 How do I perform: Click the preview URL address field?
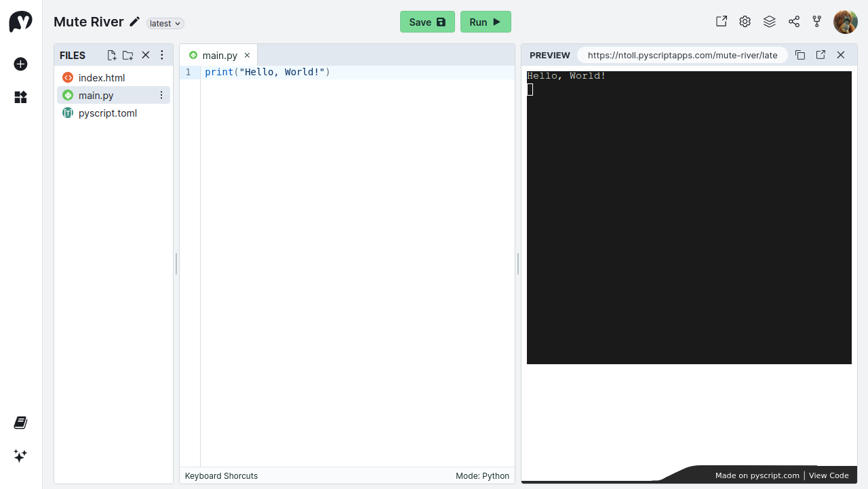point(682,55)
